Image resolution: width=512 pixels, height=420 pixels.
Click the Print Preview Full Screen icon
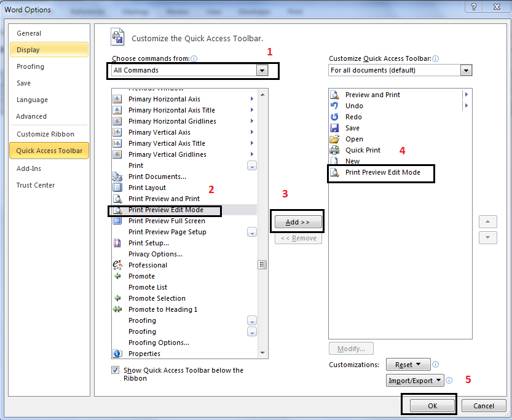[x=117, y=221]
